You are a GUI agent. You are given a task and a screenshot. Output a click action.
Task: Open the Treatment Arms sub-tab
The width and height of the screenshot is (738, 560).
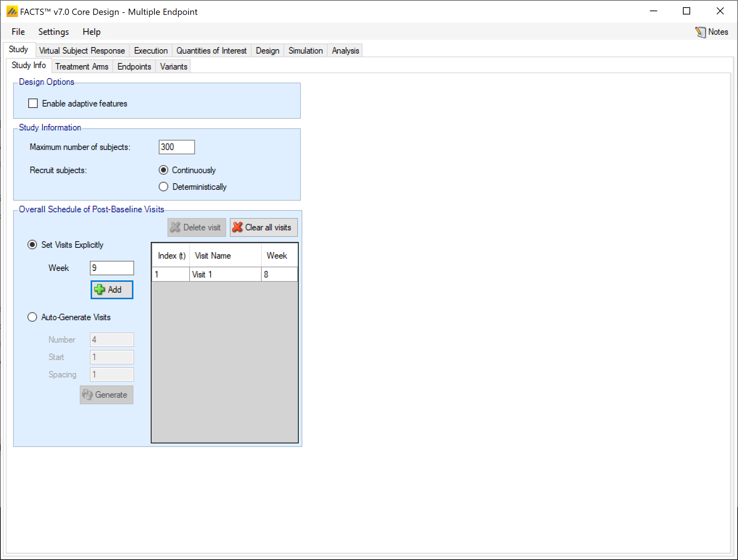pyautogui.click(x=82, y=67)
